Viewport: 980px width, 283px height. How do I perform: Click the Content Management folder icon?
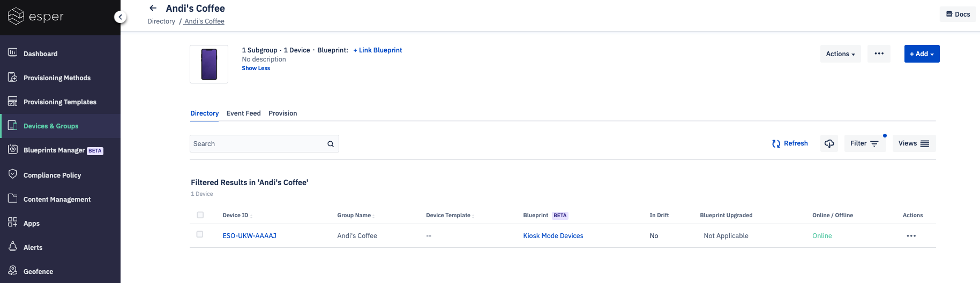pos(12,198)
